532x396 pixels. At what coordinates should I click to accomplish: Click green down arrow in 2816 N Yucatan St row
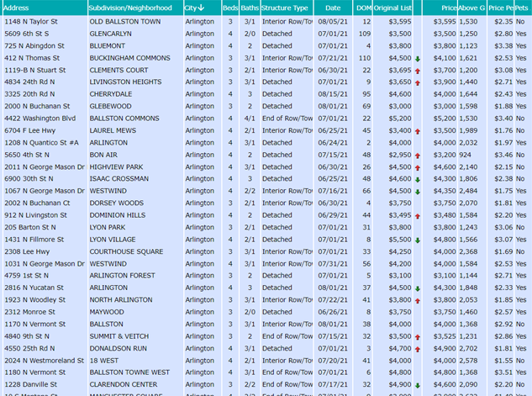[x=418, y=288]
